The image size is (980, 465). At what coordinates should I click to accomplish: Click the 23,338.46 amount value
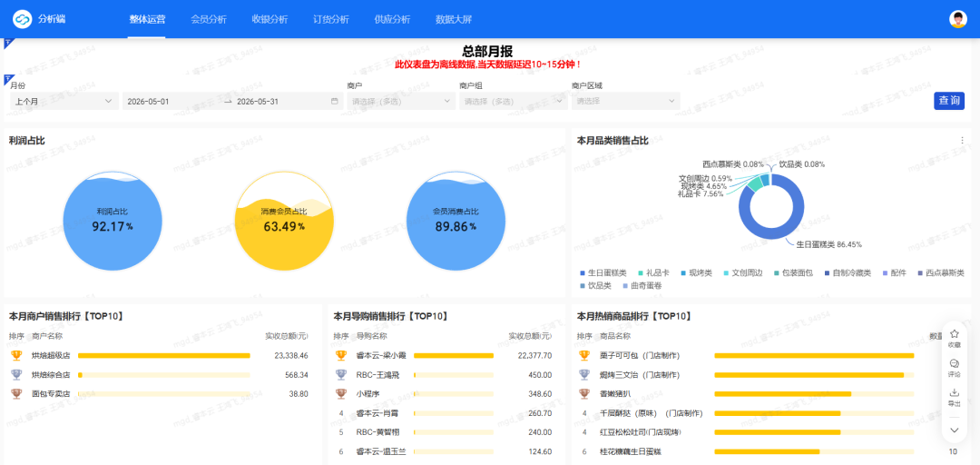(291, 355)
